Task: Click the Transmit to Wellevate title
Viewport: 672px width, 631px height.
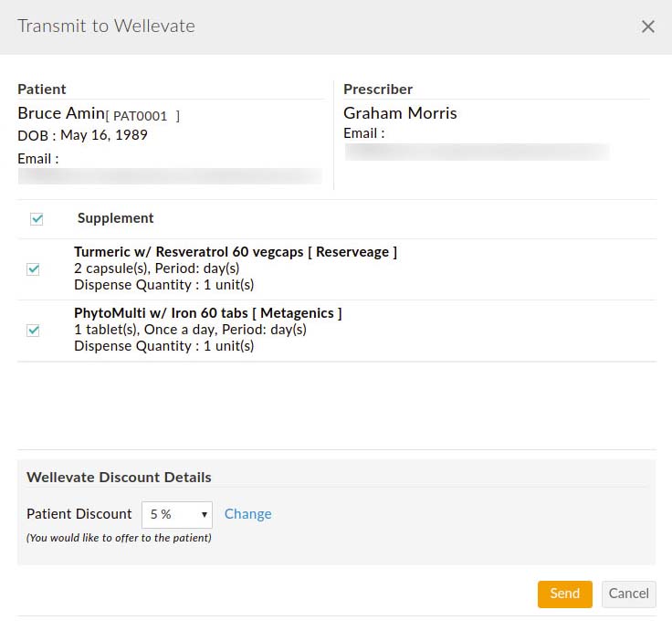Action: point(106,26)
